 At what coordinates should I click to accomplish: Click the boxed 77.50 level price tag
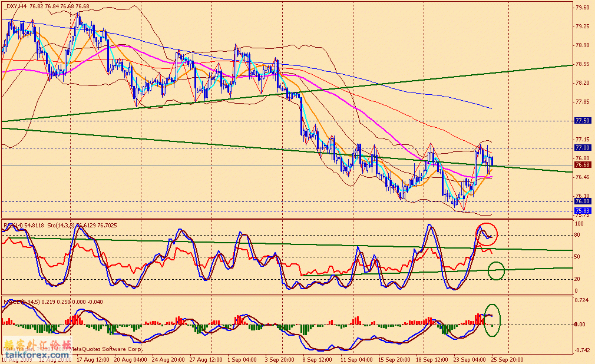click(x=583, y=121)
